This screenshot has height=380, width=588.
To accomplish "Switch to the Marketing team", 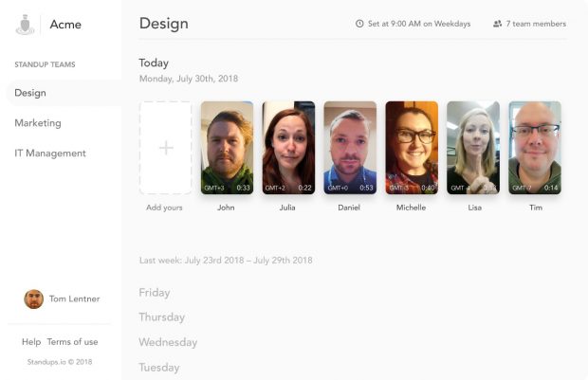I will coord(38,123).
